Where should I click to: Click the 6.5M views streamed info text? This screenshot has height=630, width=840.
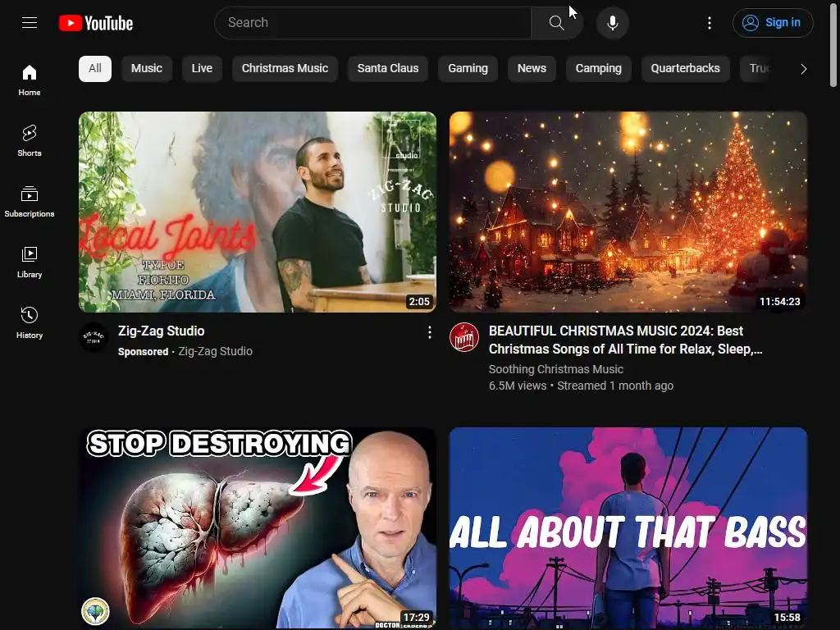[582, 386]
